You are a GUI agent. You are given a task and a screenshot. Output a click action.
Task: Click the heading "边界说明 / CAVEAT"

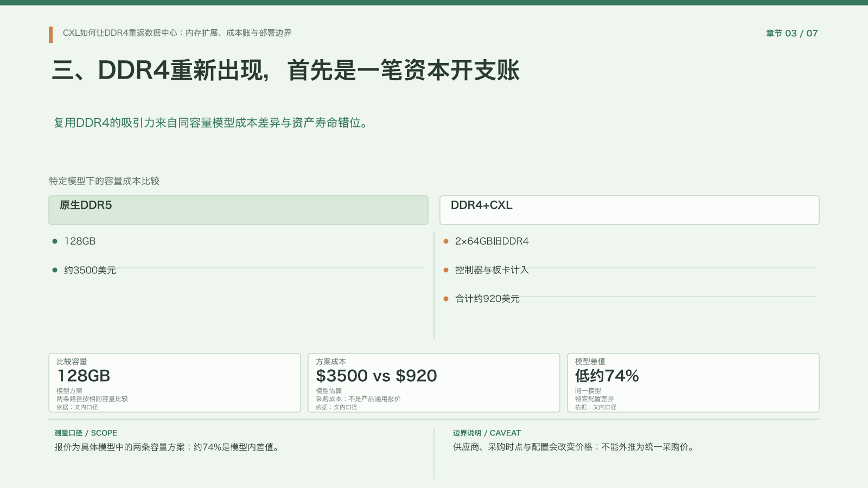[487, 433]
